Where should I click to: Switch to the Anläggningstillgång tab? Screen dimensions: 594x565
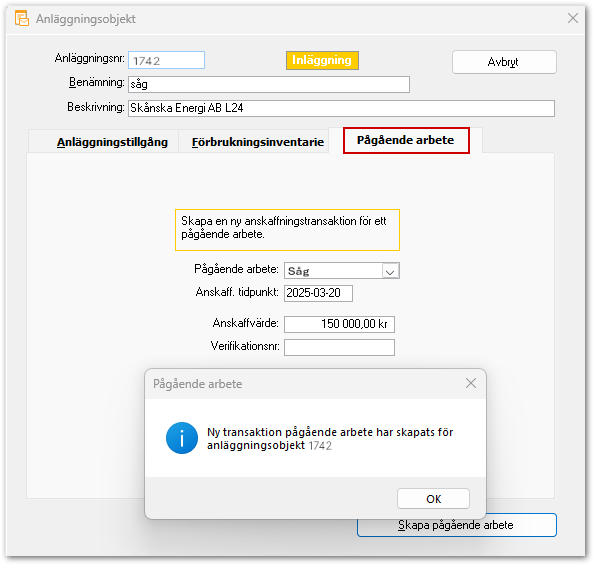click(x=112, y=142)
